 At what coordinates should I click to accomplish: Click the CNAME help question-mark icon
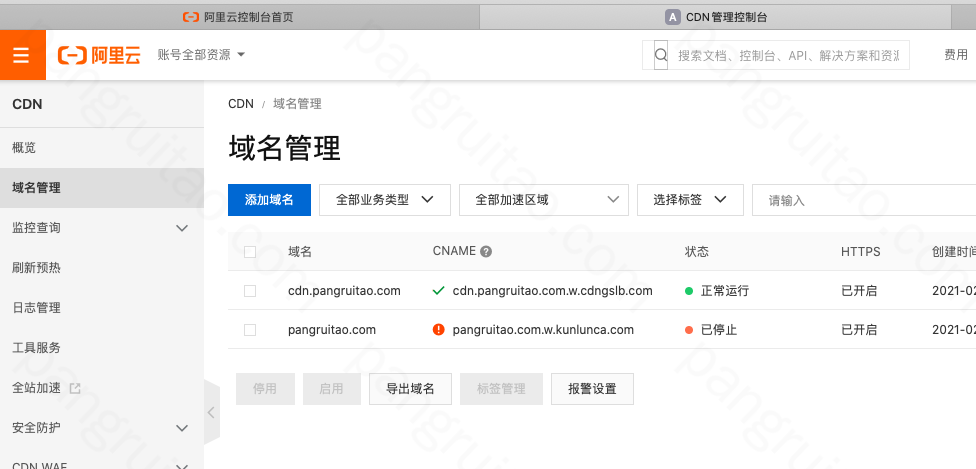click(x=486, y=252)
